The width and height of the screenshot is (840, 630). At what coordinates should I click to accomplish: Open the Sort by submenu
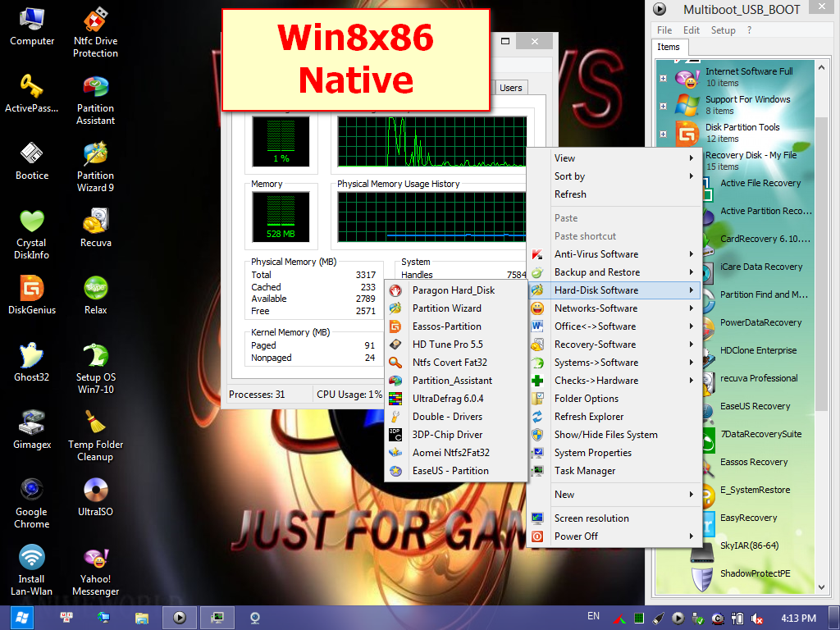click(614, 176)
